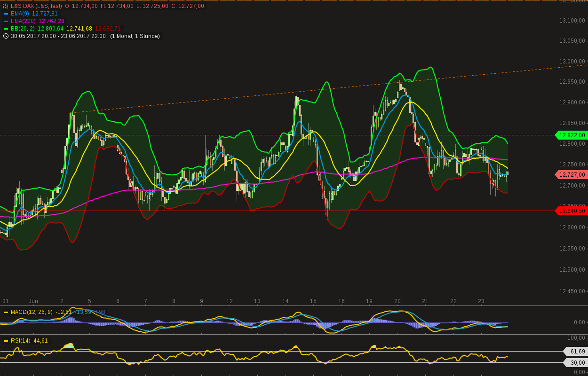588x376 pixels.
Task: Click the blue EMA(9) legend marker
Action: (x=6, y=14)
